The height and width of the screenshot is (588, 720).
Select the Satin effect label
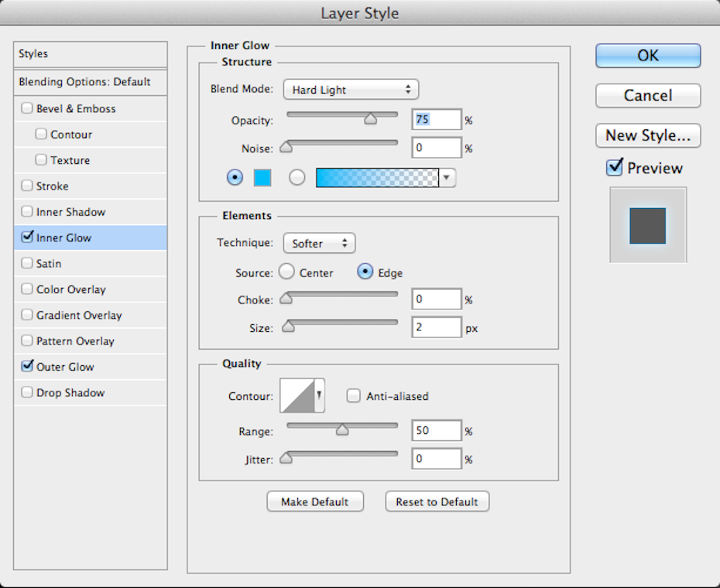[x=49, y=264]
